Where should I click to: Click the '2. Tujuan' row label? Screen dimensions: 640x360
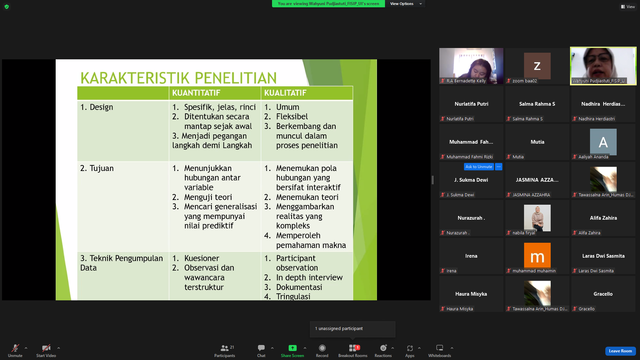tap(97, 168)
